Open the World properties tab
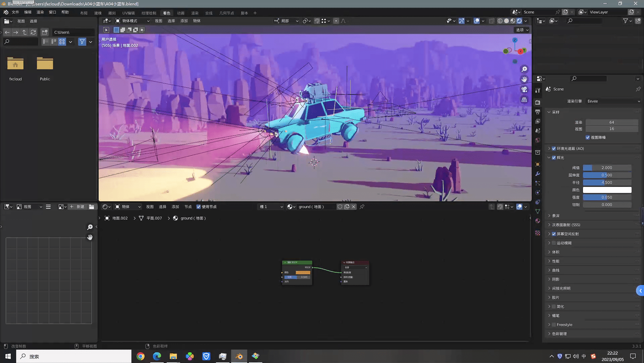The image size is (644, 363). 537,140
